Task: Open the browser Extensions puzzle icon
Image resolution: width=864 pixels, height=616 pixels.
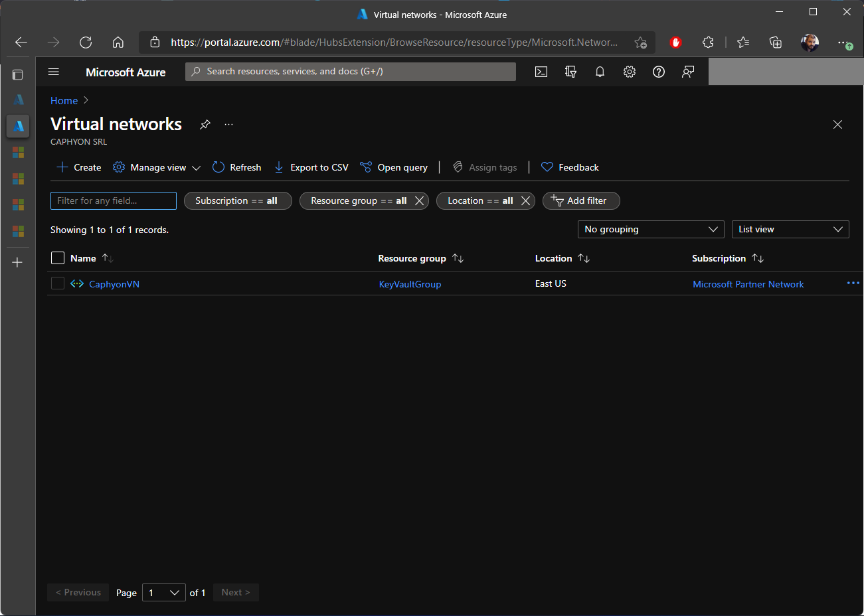Action: pos(708,42)
